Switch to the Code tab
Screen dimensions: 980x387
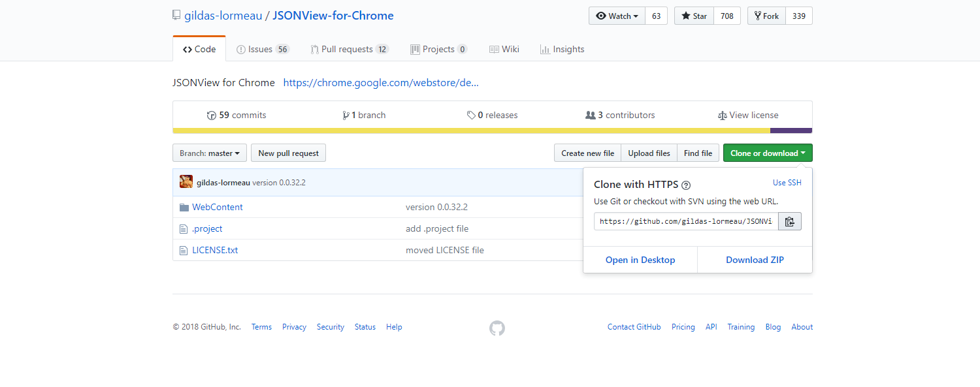pyautogui.click(x=199, y=49)
